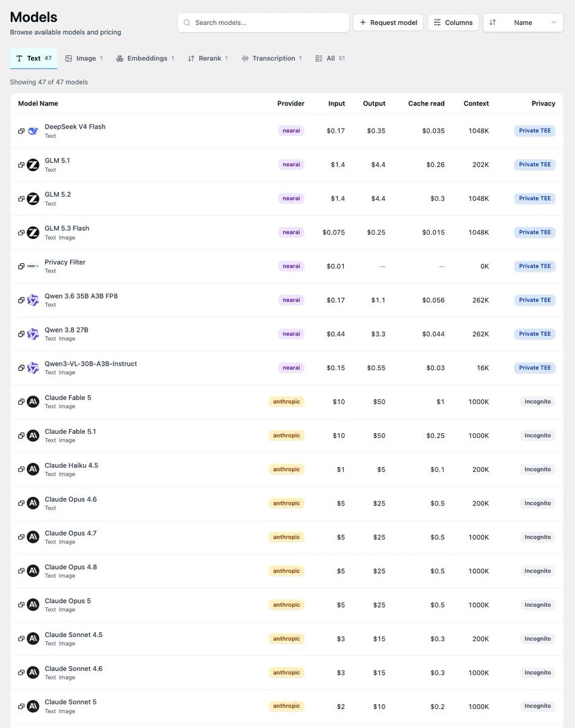Click the Input column header
575x728 pixels.
click(336, 104)
